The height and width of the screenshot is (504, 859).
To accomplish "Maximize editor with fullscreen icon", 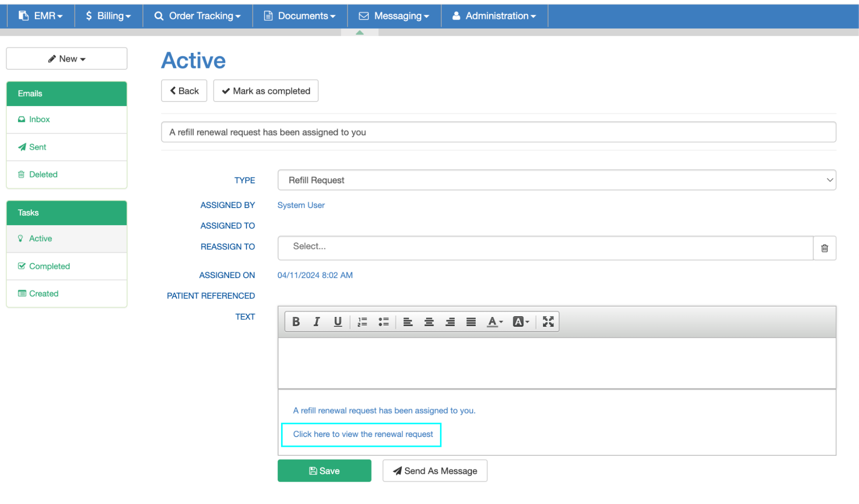I will (548, 322).
